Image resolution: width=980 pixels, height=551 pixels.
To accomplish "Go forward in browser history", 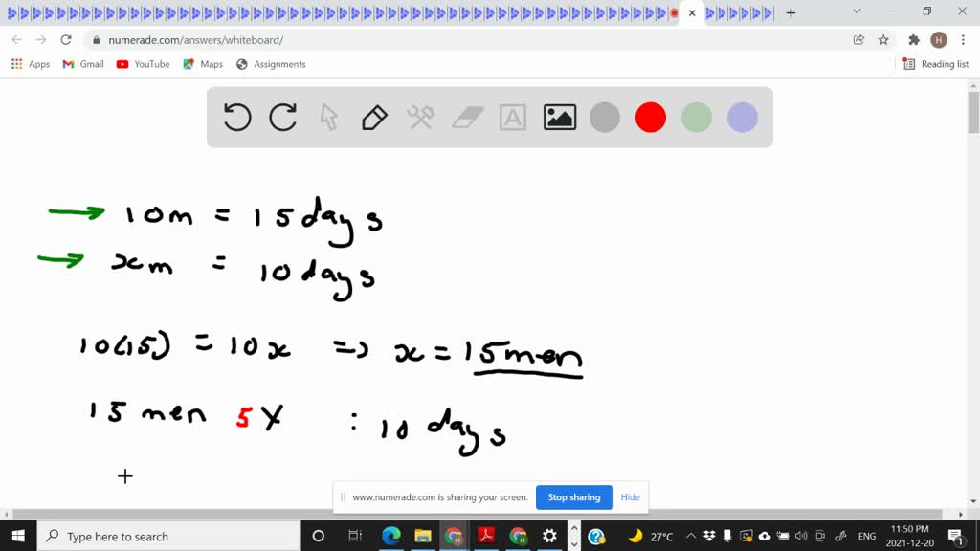I will (41, 40).
